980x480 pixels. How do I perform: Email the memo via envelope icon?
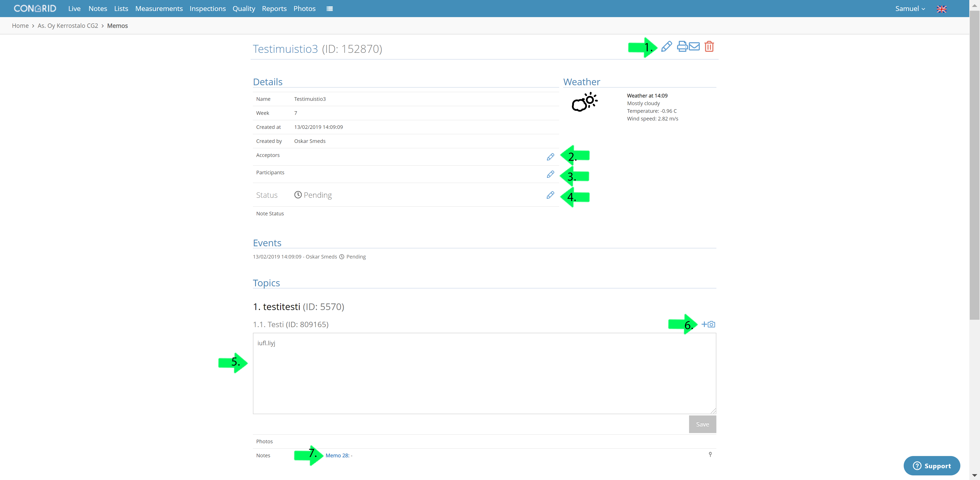click(694, 46)
